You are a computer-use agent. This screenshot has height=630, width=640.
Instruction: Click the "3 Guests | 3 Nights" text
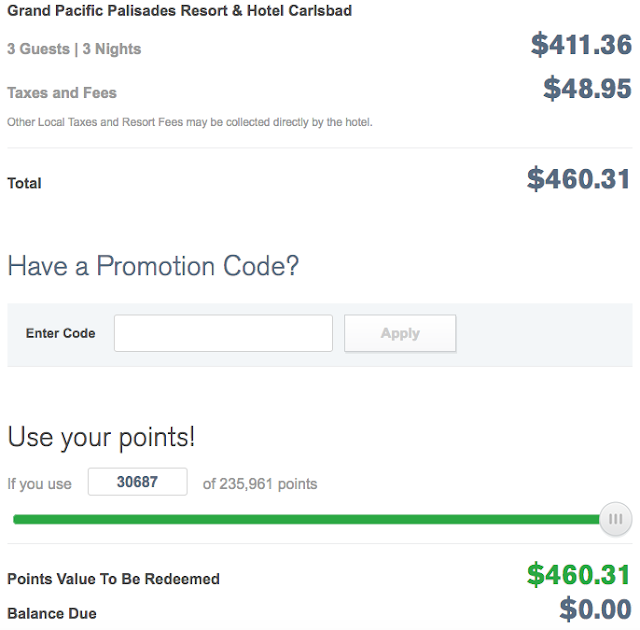74,49
